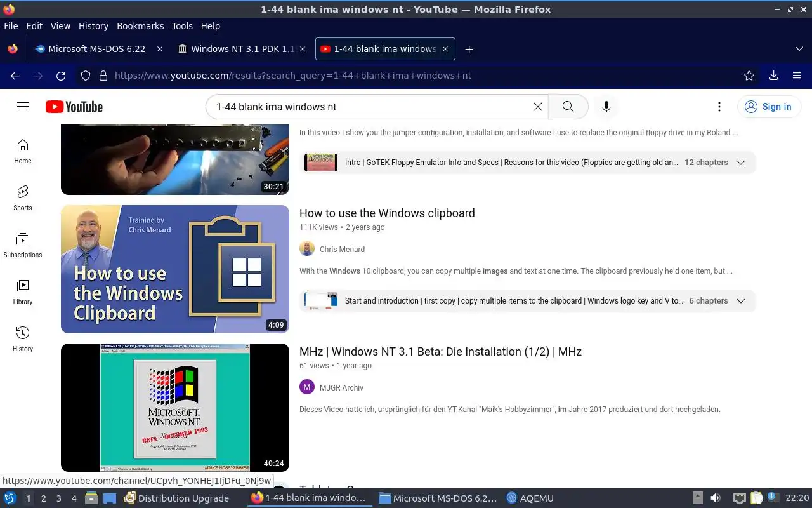Click the Firefox View pinned icon
The width and height of the screenshot is (812, 508).
[x=13, y=49]
